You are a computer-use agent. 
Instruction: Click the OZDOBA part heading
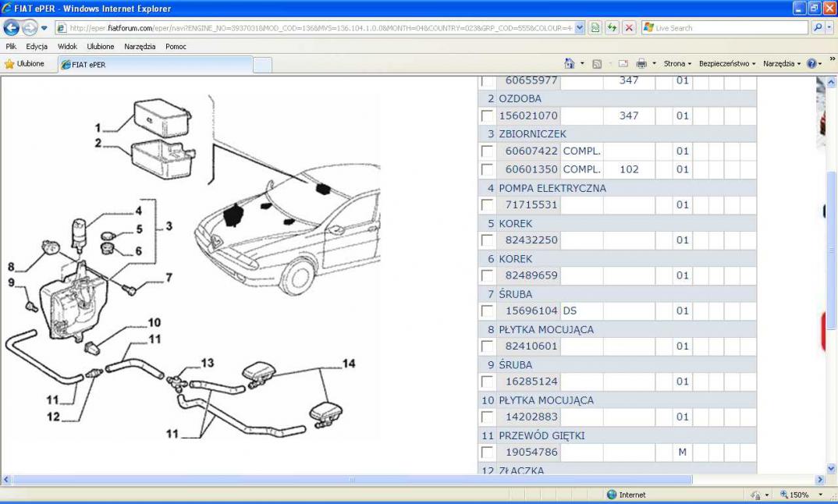tap(520, 98)
